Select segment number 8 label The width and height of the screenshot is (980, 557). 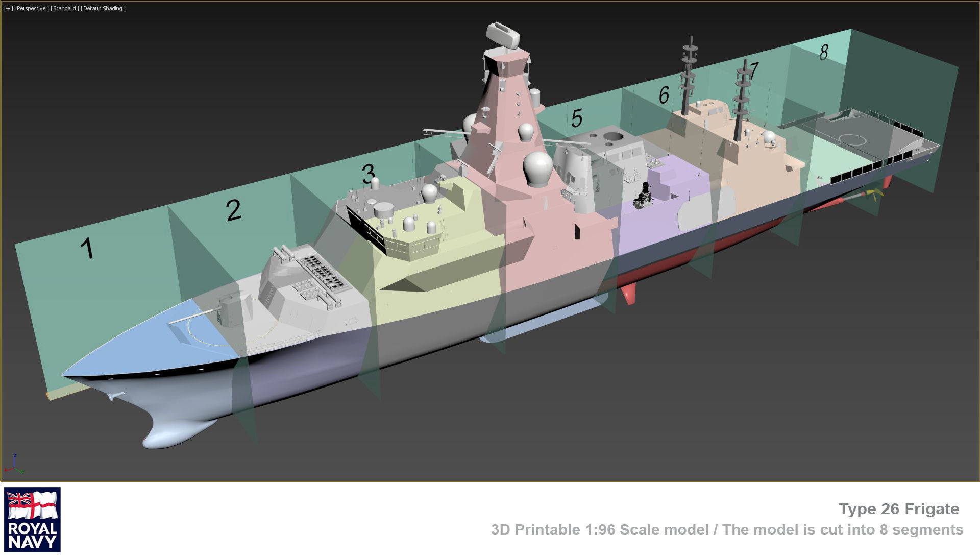coord(824,52)
